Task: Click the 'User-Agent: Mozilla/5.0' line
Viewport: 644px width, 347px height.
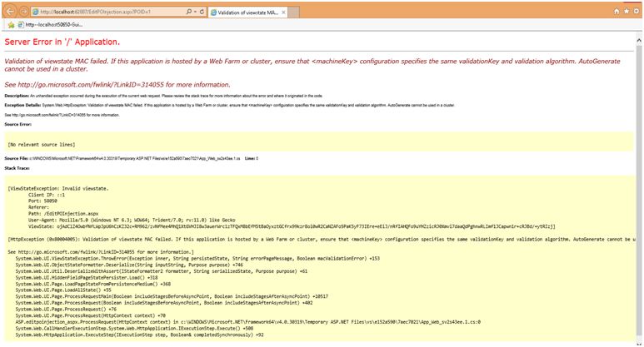Action: tap(132, 220)
